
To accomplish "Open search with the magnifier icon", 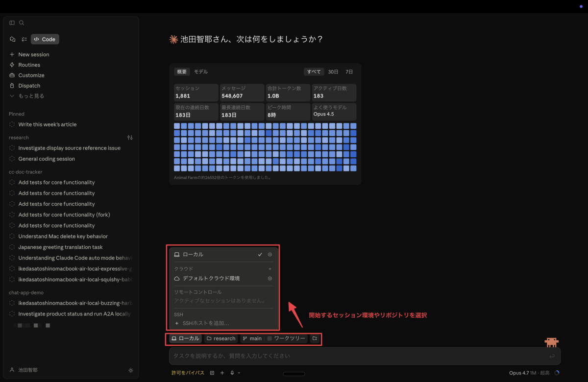I will [x=22, y=23].
